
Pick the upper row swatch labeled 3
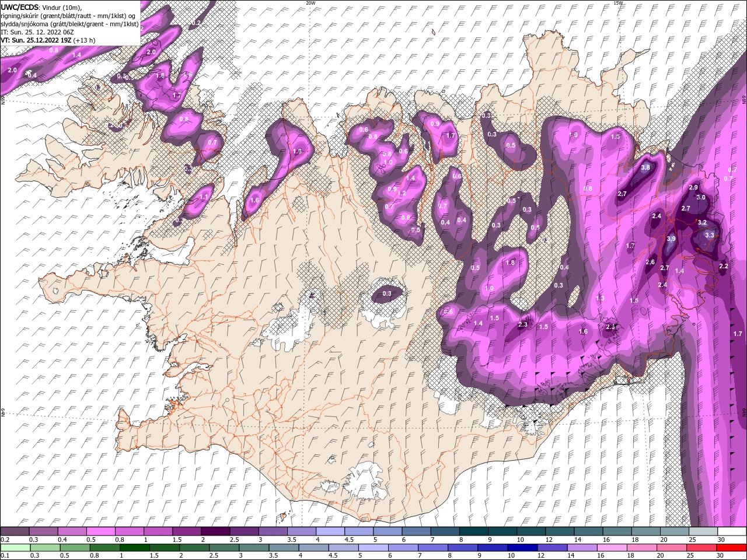tap(273, 531)
